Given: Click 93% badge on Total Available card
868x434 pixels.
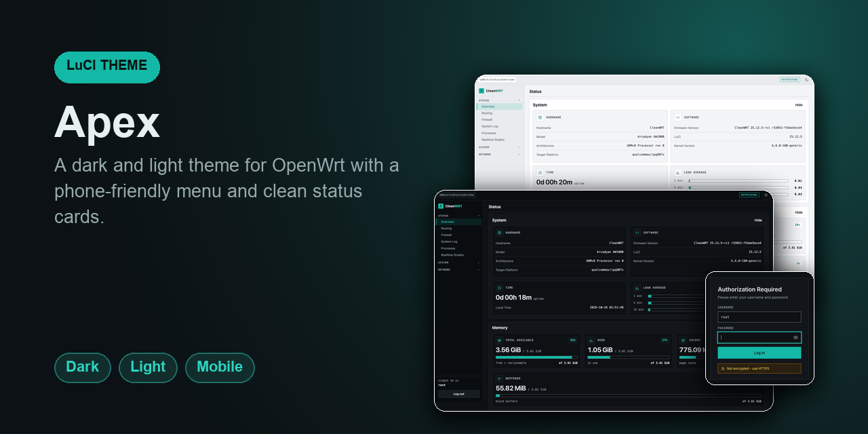Looking at the screenshot, I should click(573, 340).
